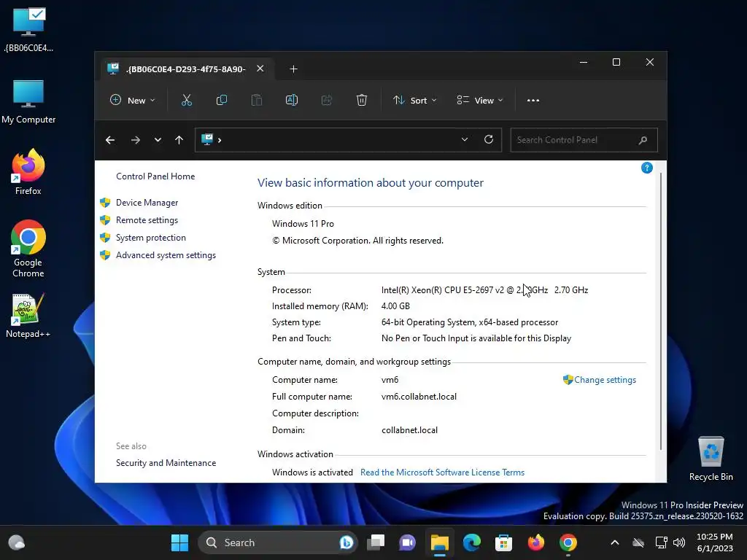Select the {BB06C0E4-D293 window tab
The height and width of the screenshot is (560, 747).
(186, 69)
